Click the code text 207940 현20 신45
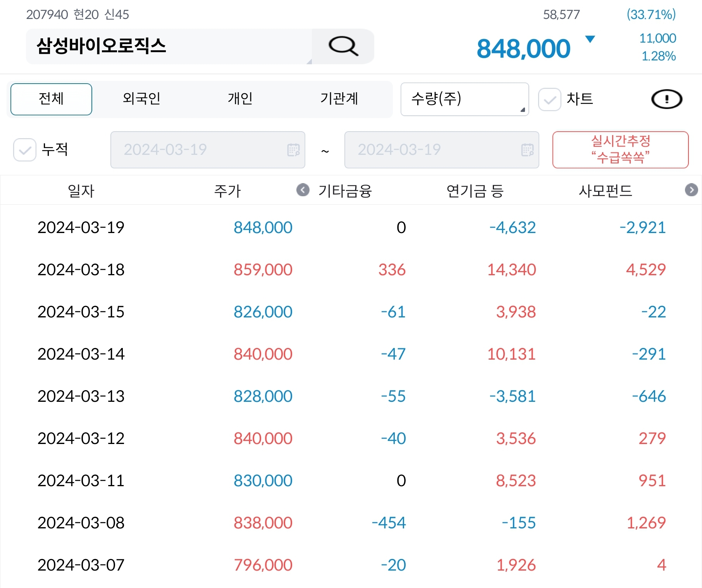Screen dimensions: 702x588 point(77,15)
